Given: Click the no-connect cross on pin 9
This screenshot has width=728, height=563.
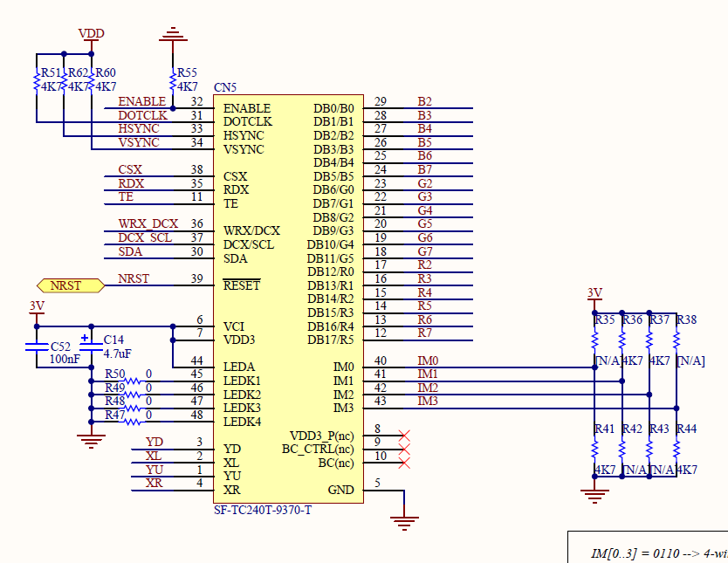Looking at the screenshot, I should pos(404,450).
